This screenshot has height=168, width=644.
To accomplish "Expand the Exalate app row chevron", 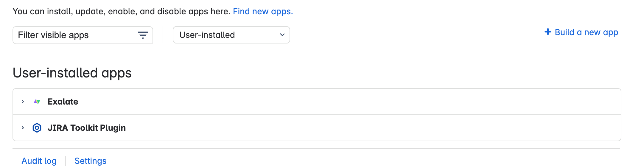I will click(x=23, y=102).
